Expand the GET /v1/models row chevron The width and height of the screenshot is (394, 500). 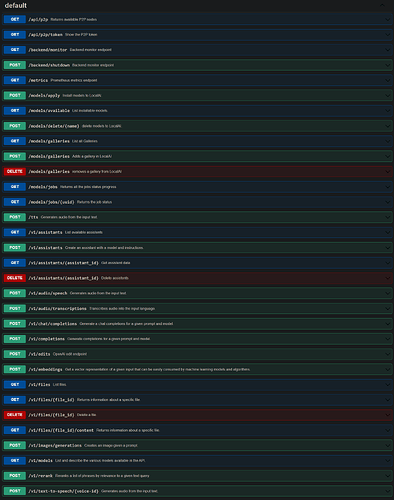pyautogui.click(x=387, y=461)
